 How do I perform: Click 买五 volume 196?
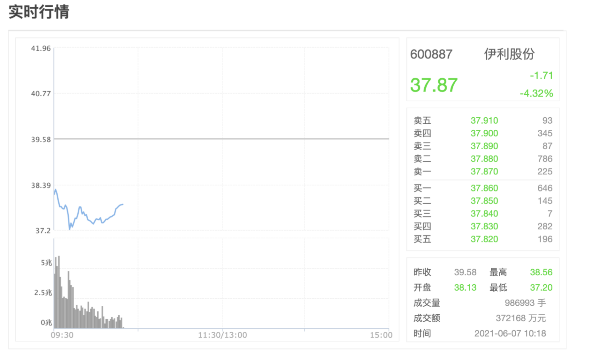coord(545,239)
